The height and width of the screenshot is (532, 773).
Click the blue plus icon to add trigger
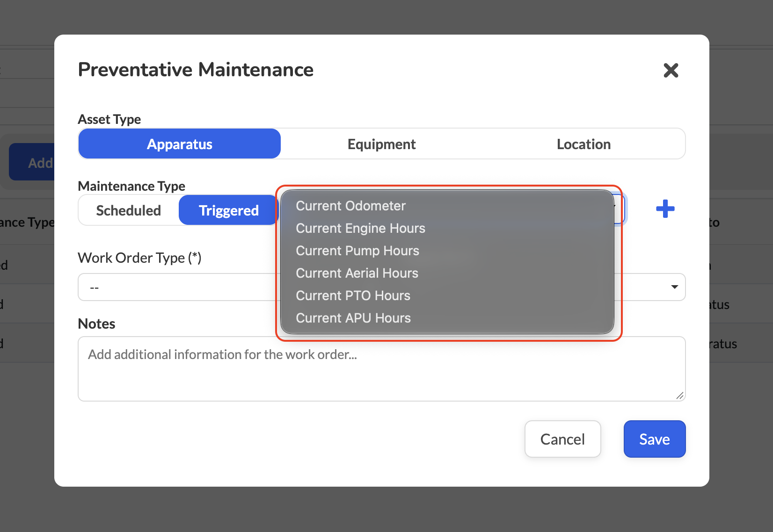665,209
